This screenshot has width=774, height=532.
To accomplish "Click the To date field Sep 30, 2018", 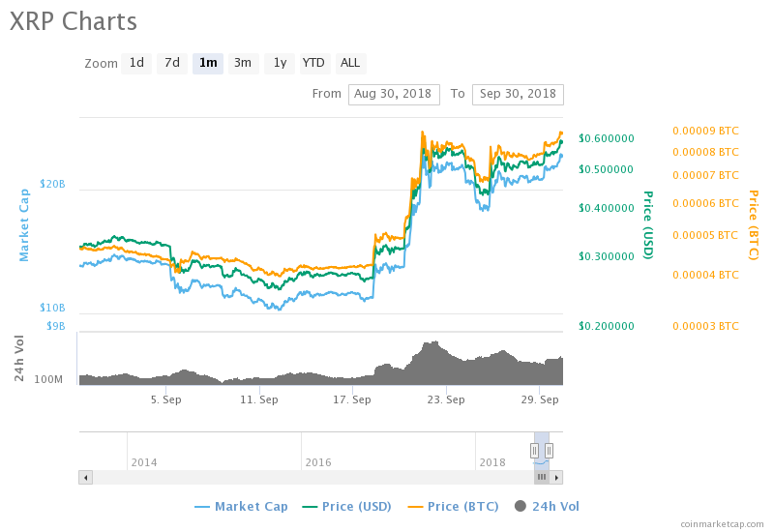I will coord(518,94).
